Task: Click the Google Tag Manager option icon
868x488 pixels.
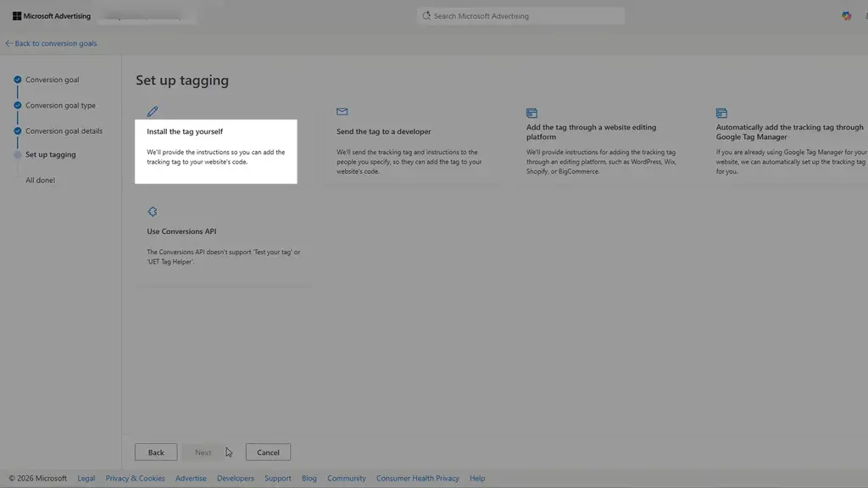Action: (721, 113)
